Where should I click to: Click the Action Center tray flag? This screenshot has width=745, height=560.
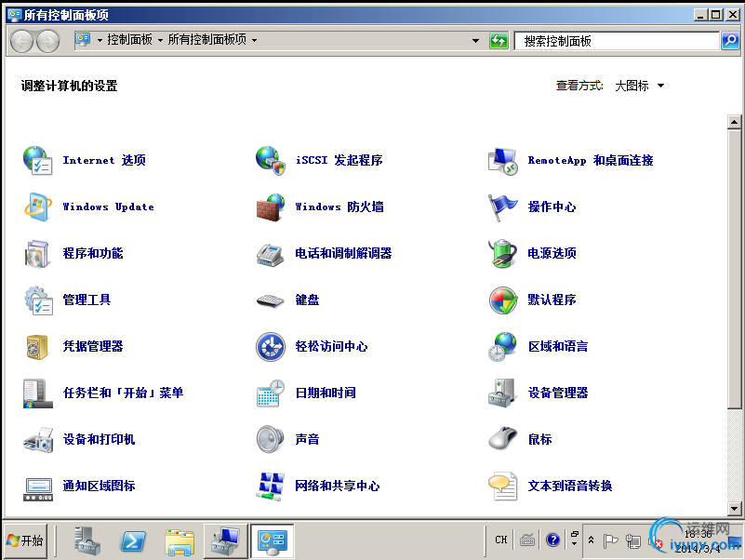pyautogui.click(x=610, y=541)
